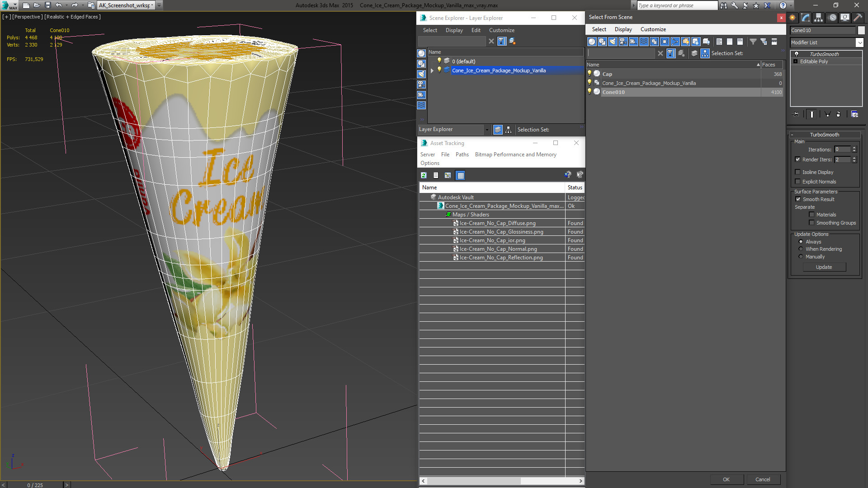Switch to hierarchy view in Layer Explorer footer
868x488 pixels.
pyautogui.click(x=509, y=130)
